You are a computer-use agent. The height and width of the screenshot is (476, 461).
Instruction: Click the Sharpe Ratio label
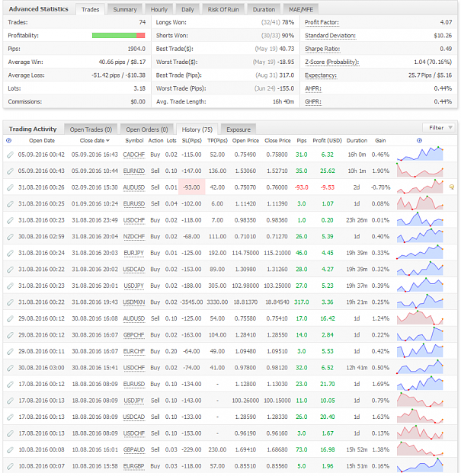(322, 49)
